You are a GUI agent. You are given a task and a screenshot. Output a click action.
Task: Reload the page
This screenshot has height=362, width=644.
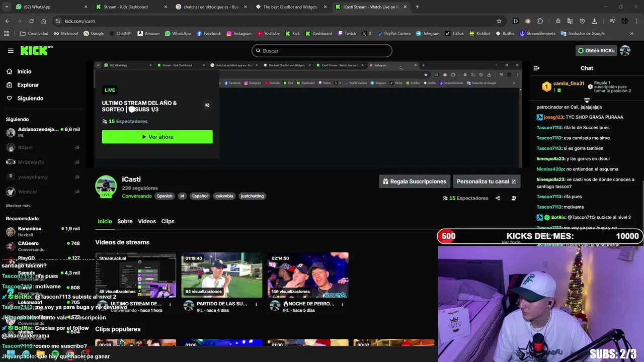31,21
